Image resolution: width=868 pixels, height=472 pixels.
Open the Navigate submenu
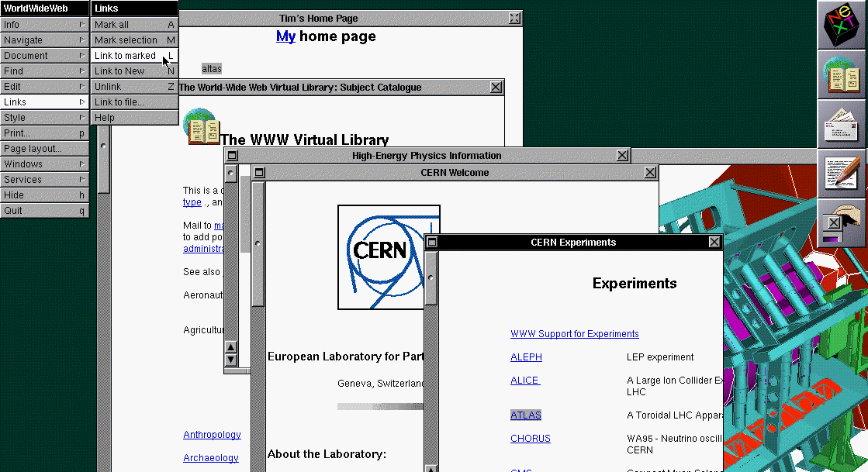point(44,40)
